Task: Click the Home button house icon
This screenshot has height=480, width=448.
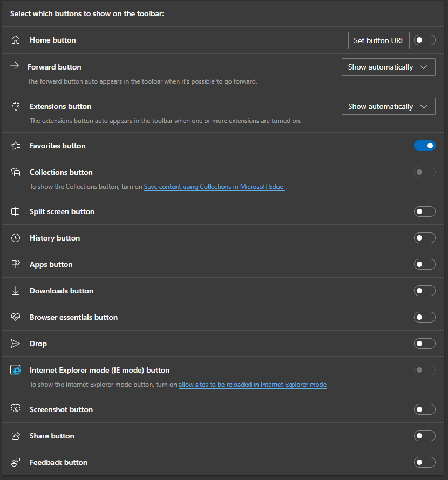Action: pos(16,40)
